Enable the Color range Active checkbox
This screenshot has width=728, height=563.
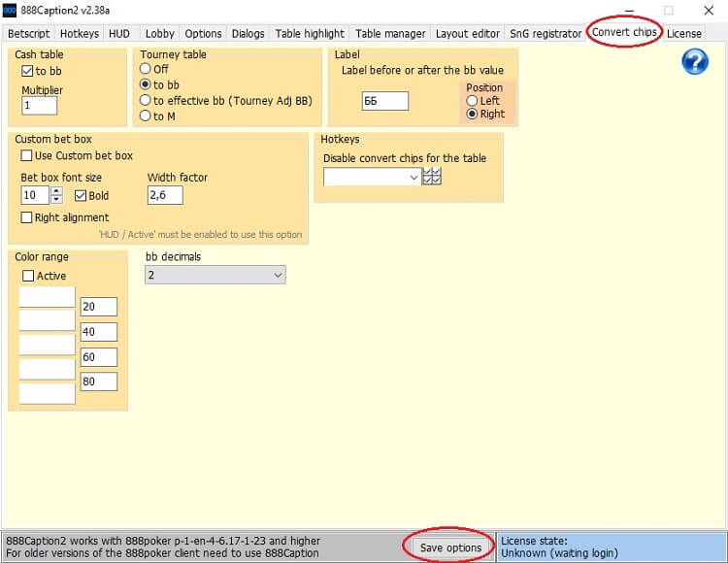(27, 276)
